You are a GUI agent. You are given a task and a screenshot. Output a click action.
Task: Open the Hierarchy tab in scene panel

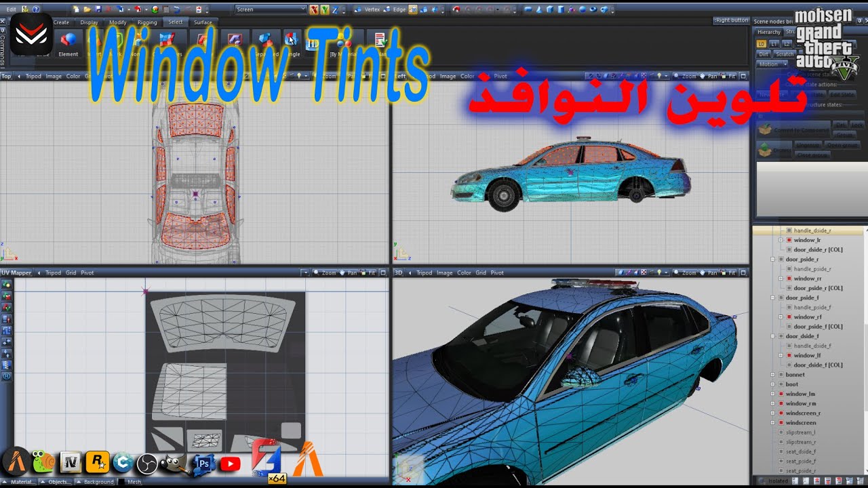[x=769, y=32]
